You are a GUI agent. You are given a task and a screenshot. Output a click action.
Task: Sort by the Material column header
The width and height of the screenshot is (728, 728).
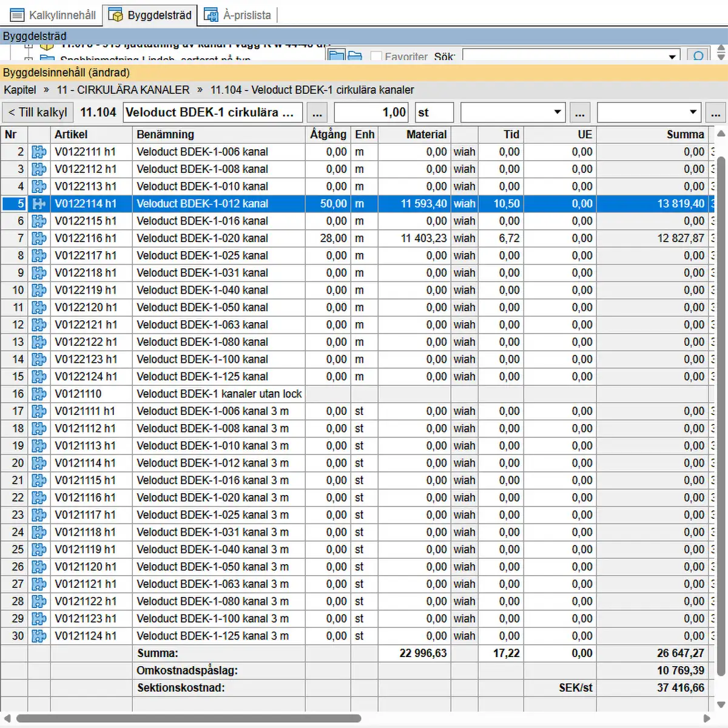pos(426,134)
